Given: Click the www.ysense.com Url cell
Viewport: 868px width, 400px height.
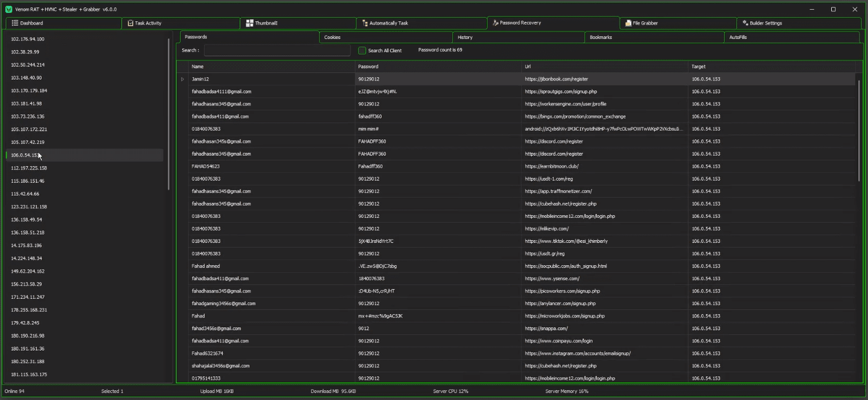Looking at the screenshot, I should [605, 279].
